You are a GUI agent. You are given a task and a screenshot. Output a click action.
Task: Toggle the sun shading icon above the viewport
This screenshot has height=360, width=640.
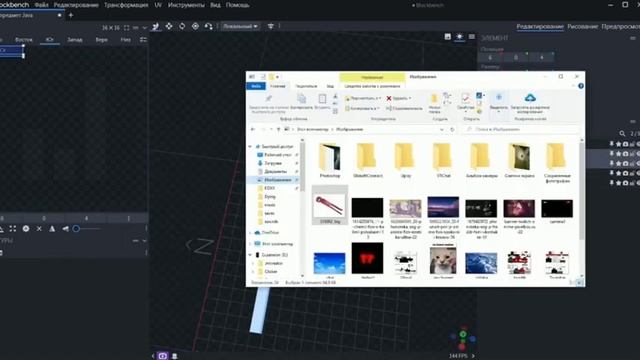pyautogui.click(x=460, y=37)
